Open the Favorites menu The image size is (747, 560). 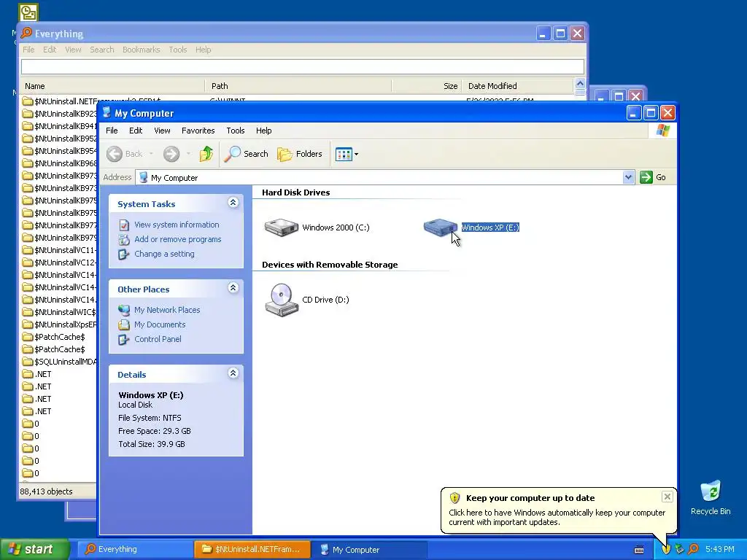click(198, 131)
